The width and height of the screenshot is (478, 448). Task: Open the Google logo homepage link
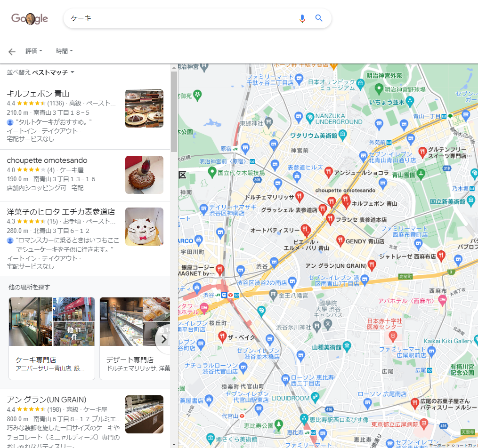(30, 18)
